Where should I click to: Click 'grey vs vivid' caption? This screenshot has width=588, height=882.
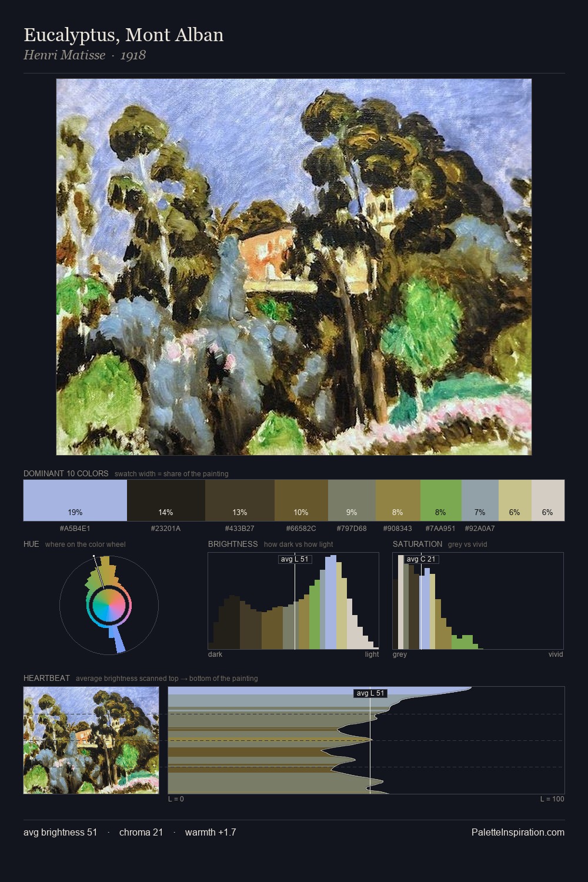click(467, 544)
